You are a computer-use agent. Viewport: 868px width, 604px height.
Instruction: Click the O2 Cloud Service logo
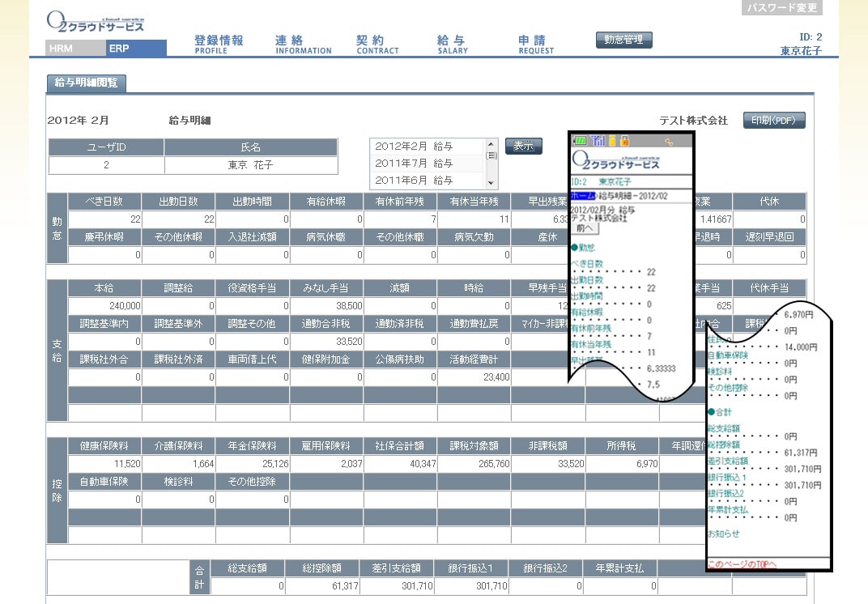tap(96, 22)
